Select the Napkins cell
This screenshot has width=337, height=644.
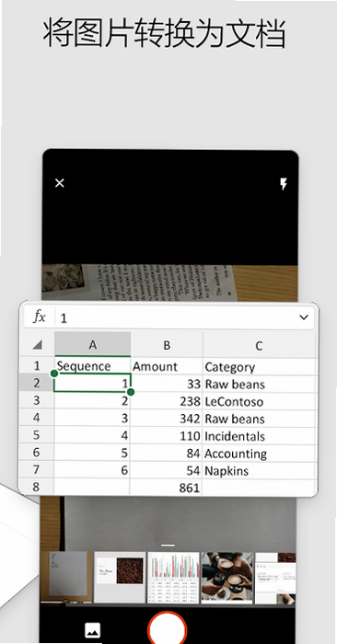coord(259,470)
